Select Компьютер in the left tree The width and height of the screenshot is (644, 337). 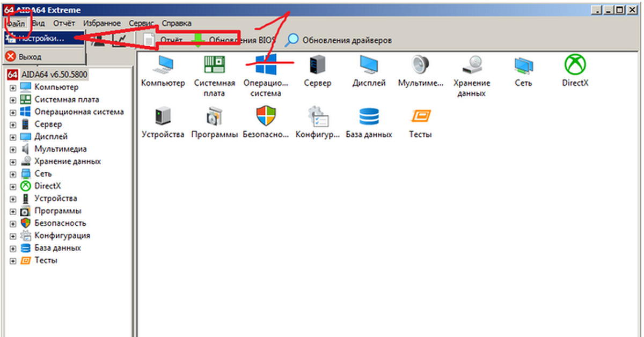click(x=56, y=87)
